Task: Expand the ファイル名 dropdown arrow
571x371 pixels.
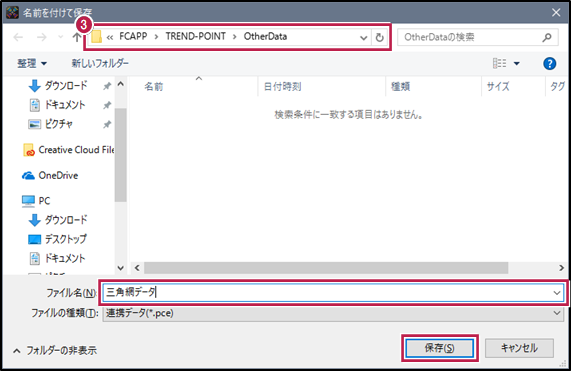Action: [556, 293]
